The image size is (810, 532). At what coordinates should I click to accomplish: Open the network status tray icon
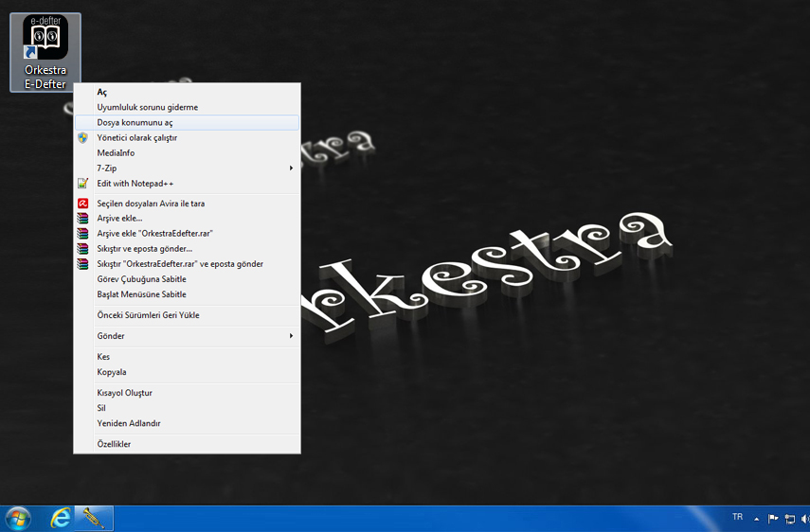click(x=789, y=519)
